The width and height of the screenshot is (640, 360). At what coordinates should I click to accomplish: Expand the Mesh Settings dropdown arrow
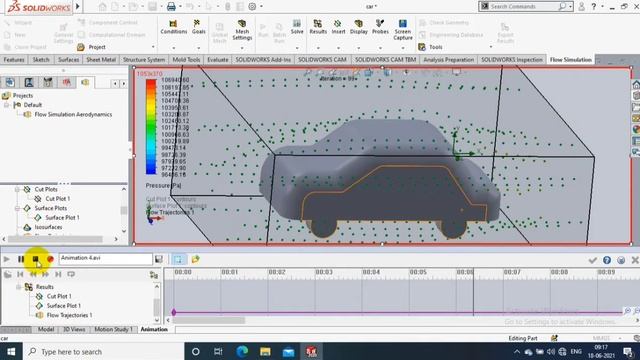point(242,48)
